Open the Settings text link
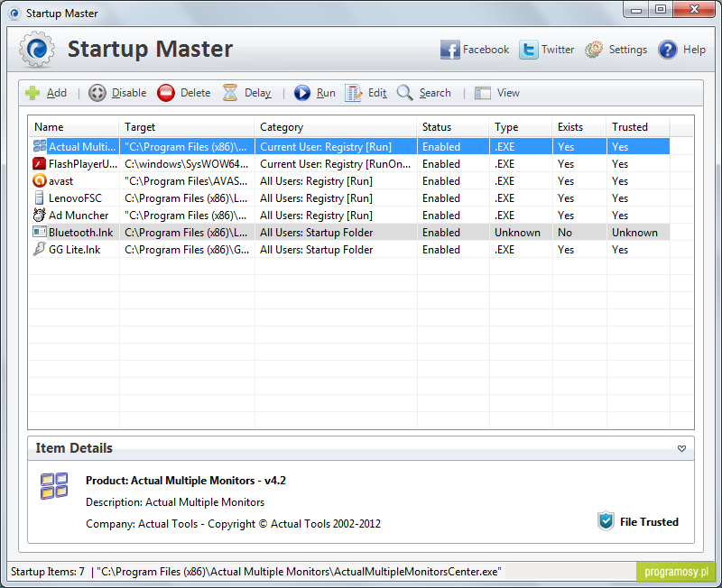The width and height of the screenshot is (722, 588). click(628, 50)
